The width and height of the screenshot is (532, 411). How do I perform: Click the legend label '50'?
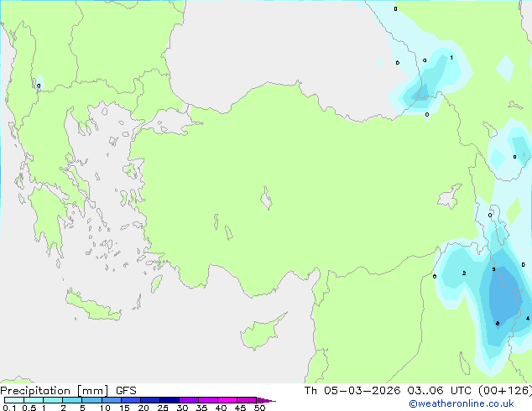coord(259,408)
